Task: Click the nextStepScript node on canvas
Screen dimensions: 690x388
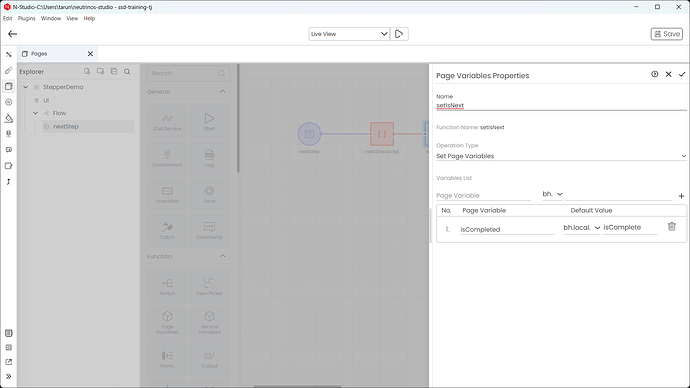Action: click(x=382, y=134)
